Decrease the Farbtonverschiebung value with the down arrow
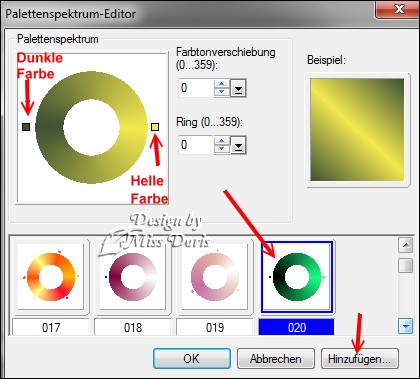The height and width of the screenshot is (379, 420). [x=222, y=92]
